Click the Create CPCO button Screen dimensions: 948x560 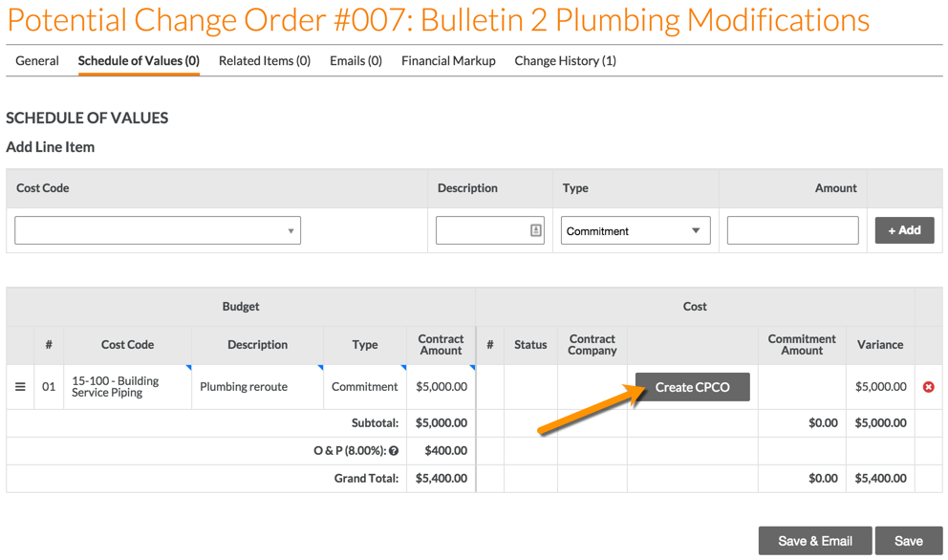pos(693,386)
